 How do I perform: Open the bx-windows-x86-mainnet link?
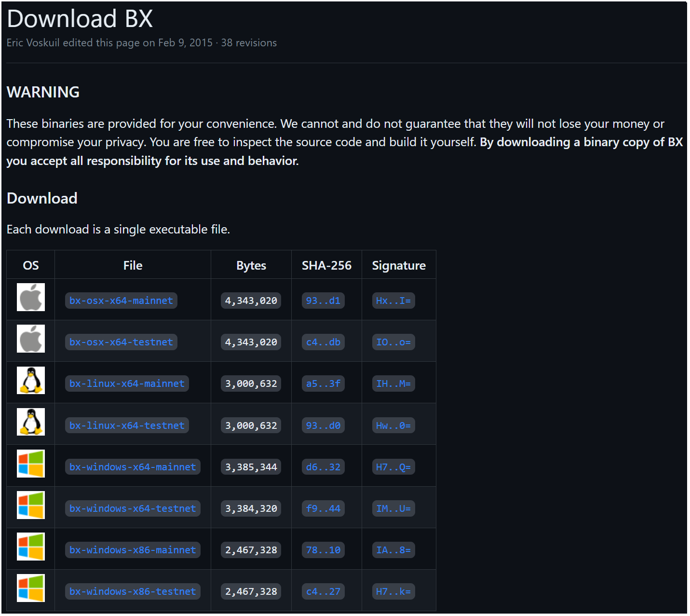[x=133, y=550]
